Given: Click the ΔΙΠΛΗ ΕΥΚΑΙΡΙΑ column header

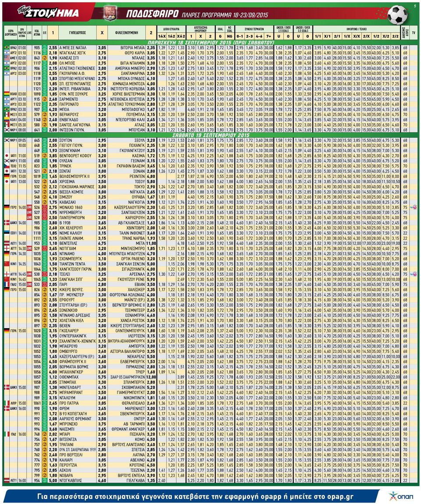Looking at the screenshot, I should pyautogui.click(x=171, y=29).
